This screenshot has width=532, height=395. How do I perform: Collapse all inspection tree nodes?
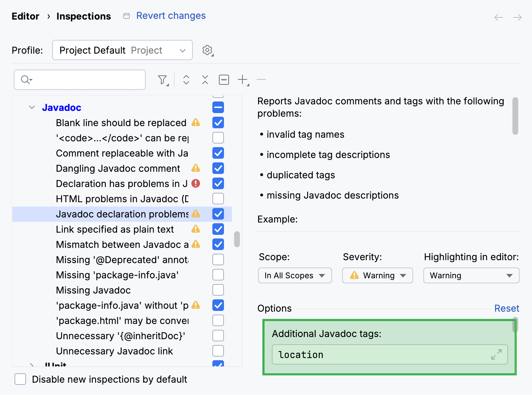[x=205, y=79]
